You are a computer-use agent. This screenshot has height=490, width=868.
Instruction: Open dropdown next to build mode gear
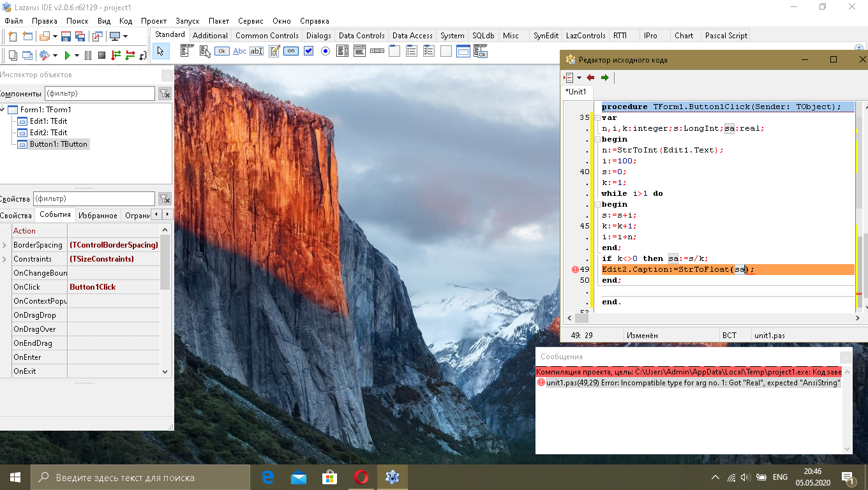point(56,56)
